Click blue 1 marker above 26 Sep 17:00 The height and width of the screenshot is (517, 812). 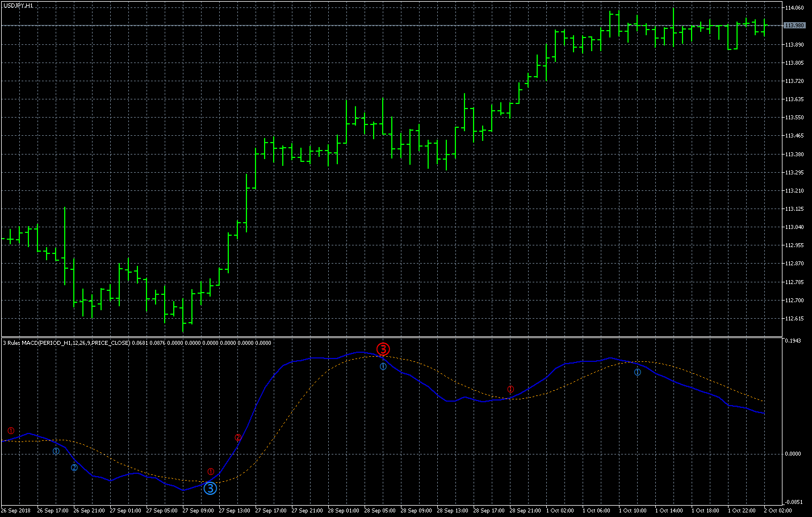click(x=56, y=451)
